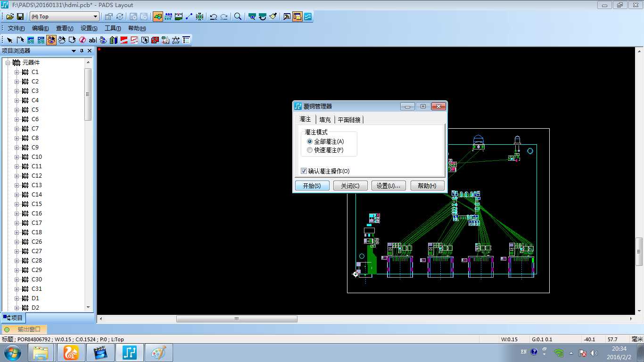Screen dimensions: 644x362
Task: Expand the C5 tree node
Action: (x=17, y=110)
